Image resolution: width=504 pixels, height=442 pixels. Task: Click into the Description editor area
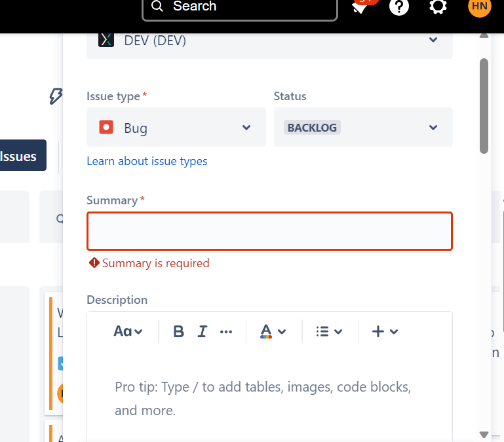(x=269, y=397)
